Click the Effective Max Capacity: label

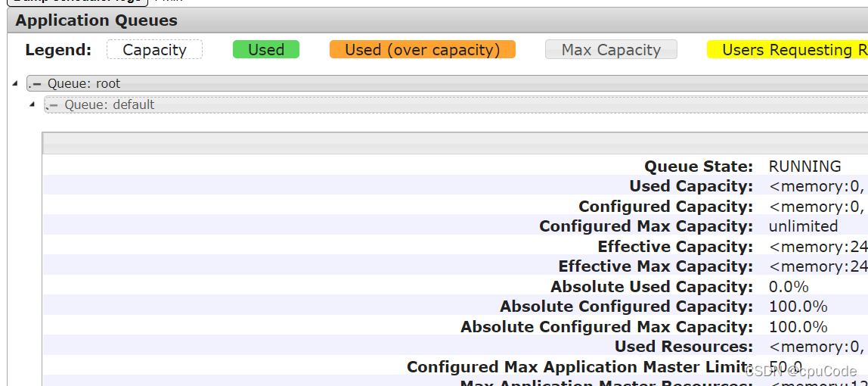point(656,266)
